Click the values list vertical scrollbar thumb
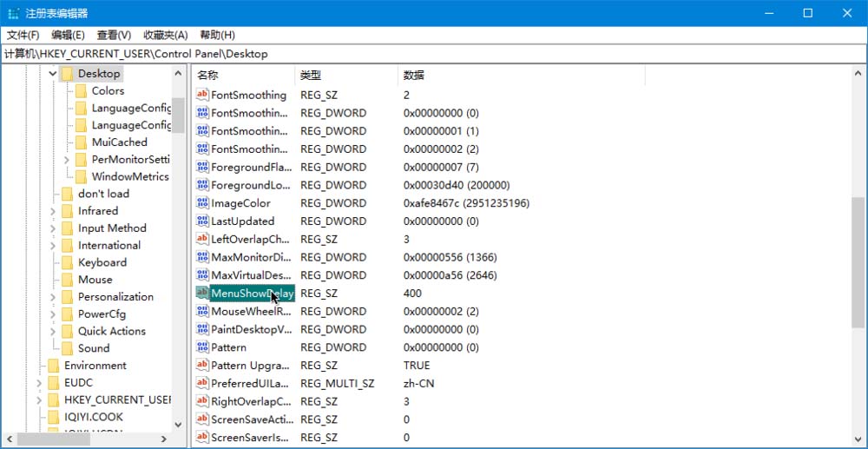The width and height of the screenshot is (868, 449). (858, 262)
